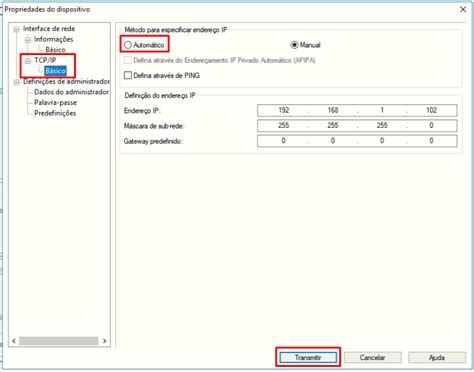Click the Transmitir button
This screenshot has height=372, width=474.
click(308, 357)
